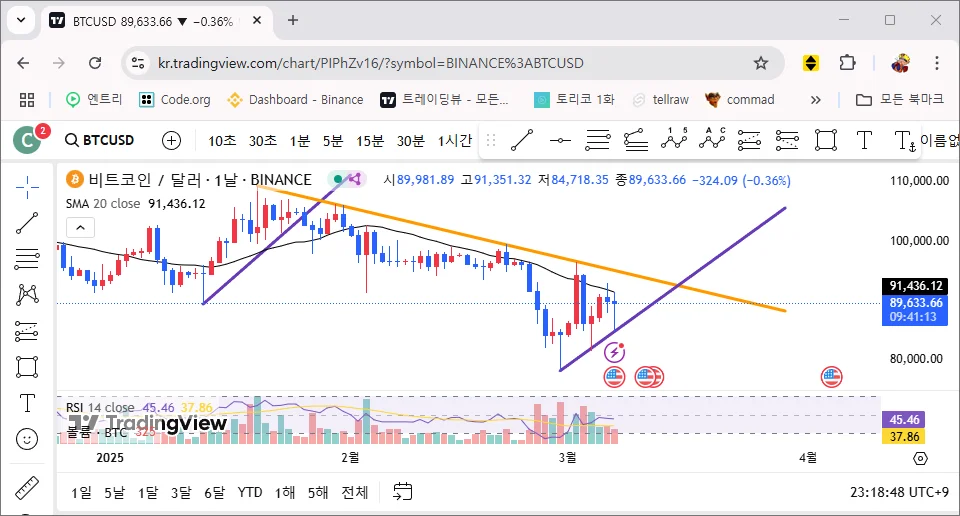
Task: Open chart scale settings gear
Action: click(920, 458)
